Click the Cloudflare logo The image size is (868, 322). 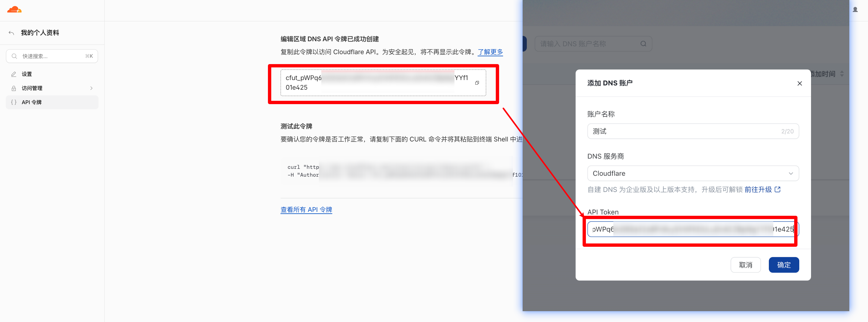point(14,9)
